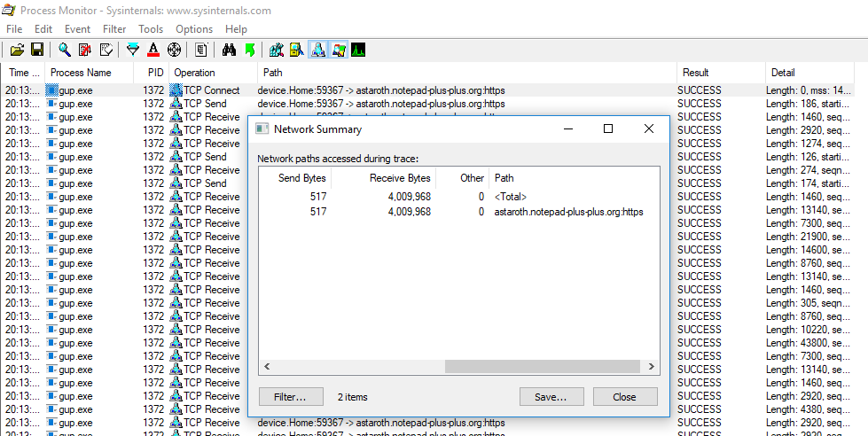Toggle the Capture magnifier icon
This screenshot has width=868, height=436.
(65, 51)
